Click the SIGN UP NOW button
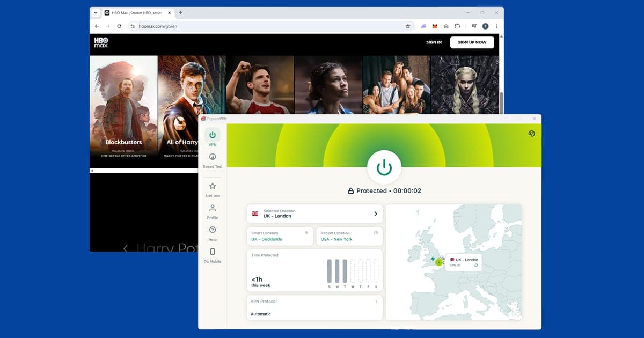Screen dimensions: 644x338 [472, 42]
